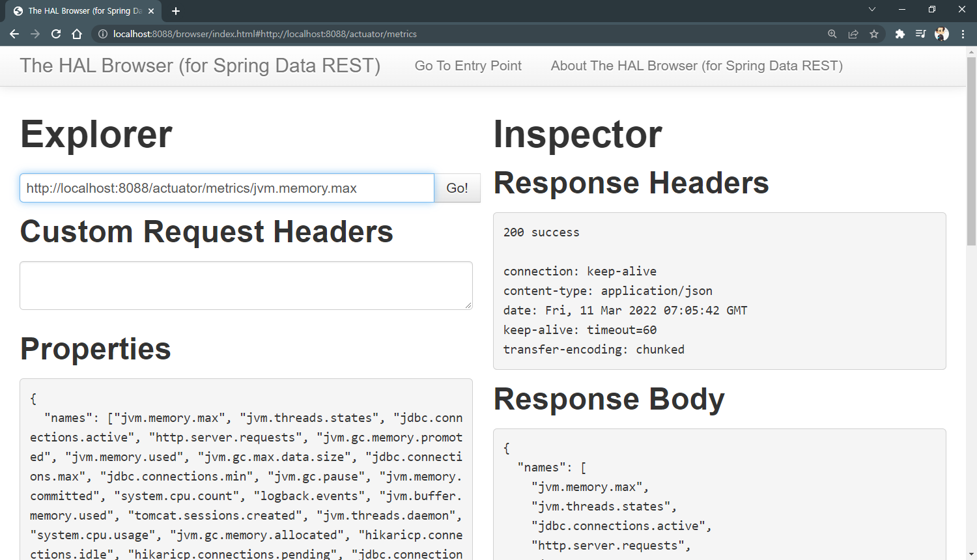
Task: Open a new browser tab
Action: [176, 11]
